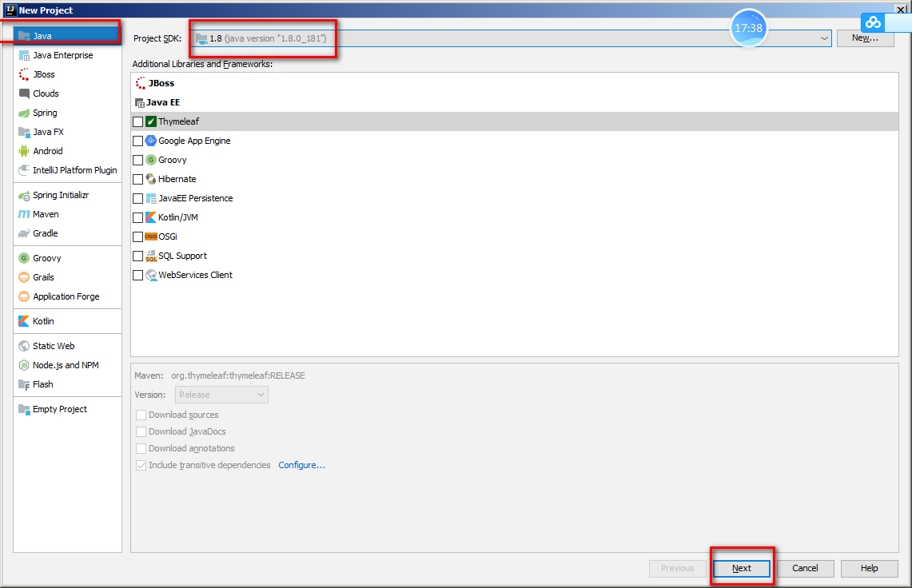Tick the WebServices Client checkbox
This screenshot has height=588, width=912.
[137, 275]
